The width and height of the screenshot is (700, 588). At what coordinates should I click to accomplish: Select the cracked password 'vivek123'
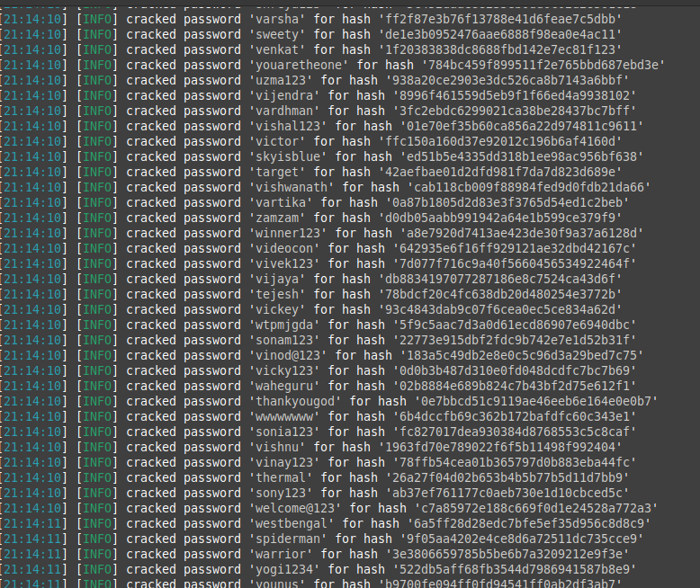(284, 263)
